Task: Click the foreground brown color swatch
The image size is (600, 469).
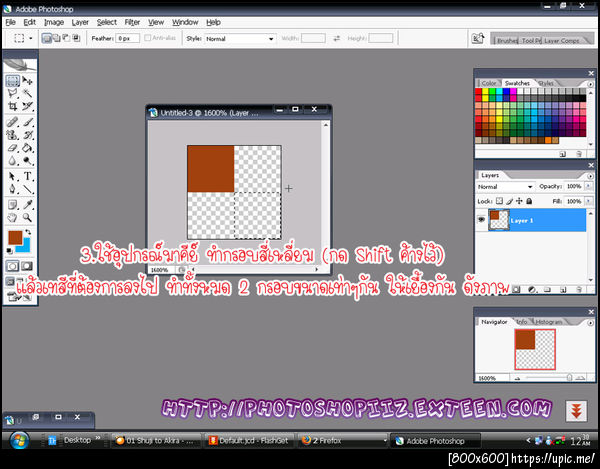Action: [x=15, y=238]
